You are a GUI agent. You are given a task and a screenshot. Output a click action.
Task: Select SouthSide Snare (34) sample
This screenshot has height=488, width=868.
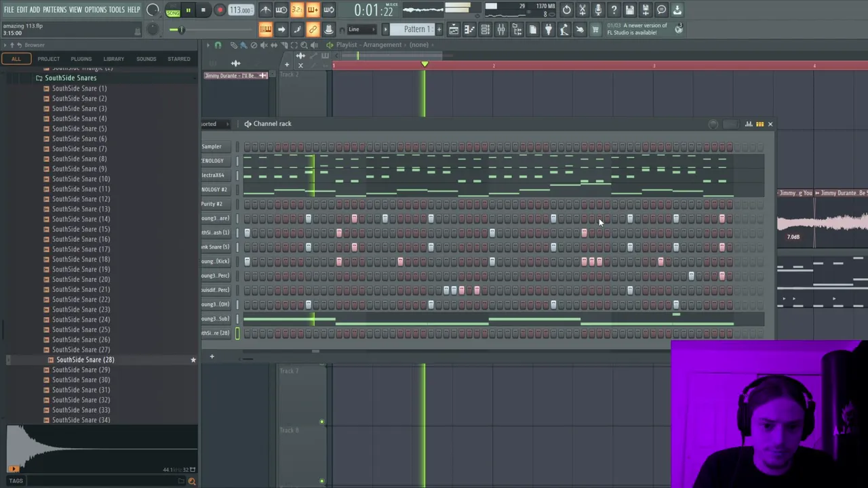81,420
